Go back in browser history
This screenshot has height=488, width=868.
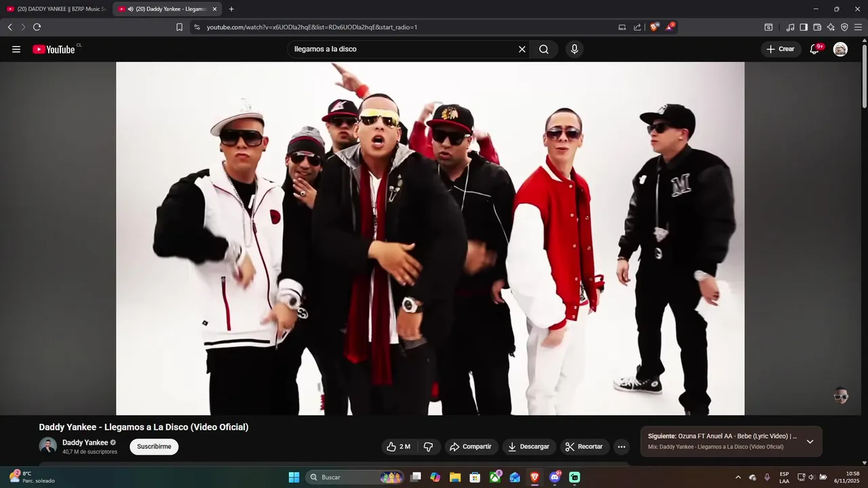point(9,27)
